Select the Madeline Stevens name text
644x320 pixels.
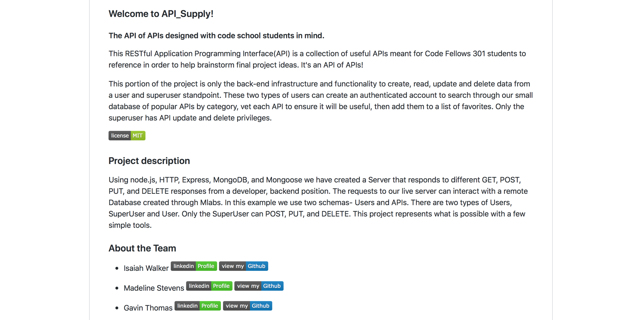154,288
